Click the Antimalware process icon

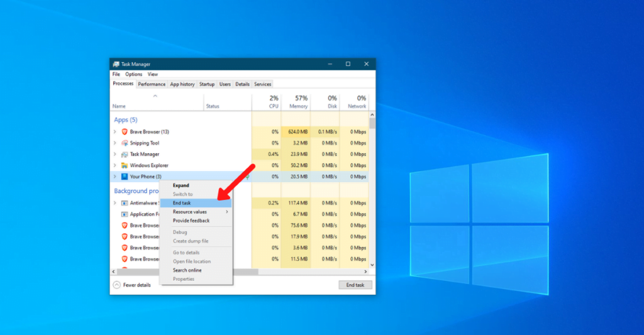tap(125, 203)
